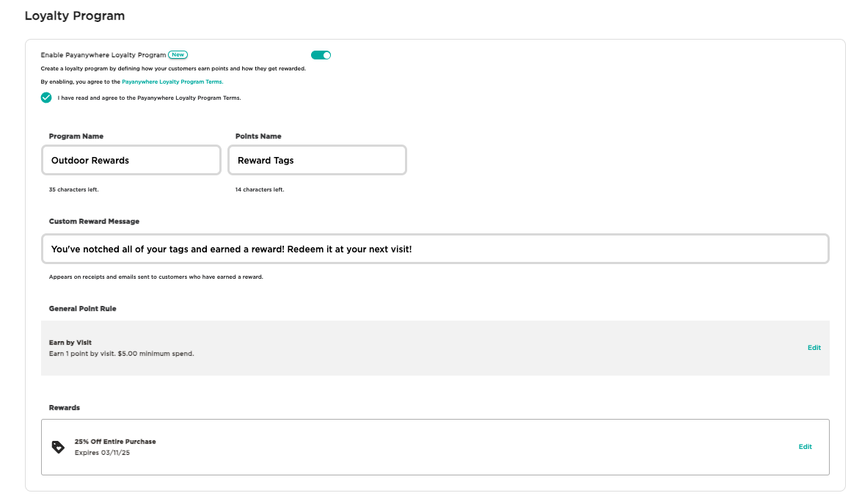Image resolution: width=862 pixels, height=504 pixels.
Task: Click the 14 characters left counter
Action: point(260,189)
